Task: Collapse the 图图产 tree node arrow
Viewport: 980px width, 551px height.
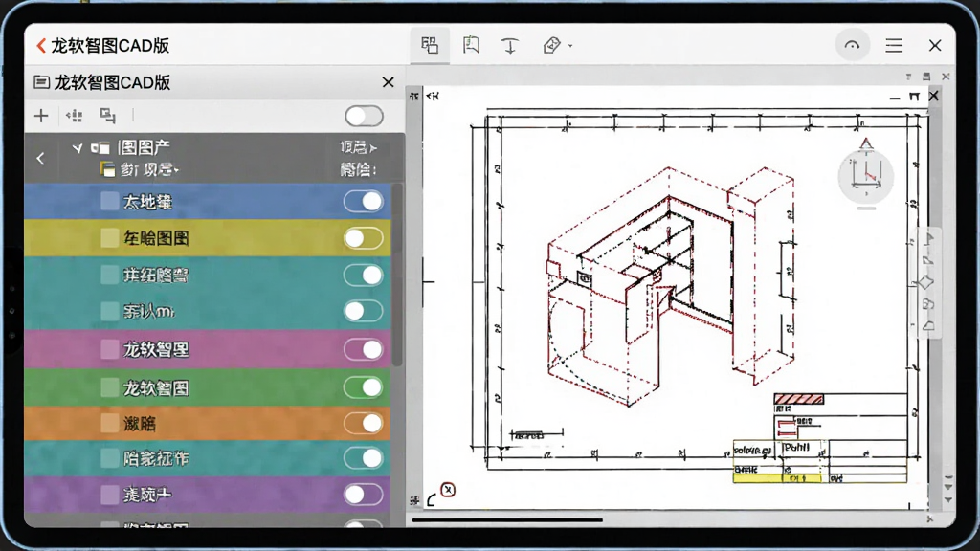Action: click(77, 148)
